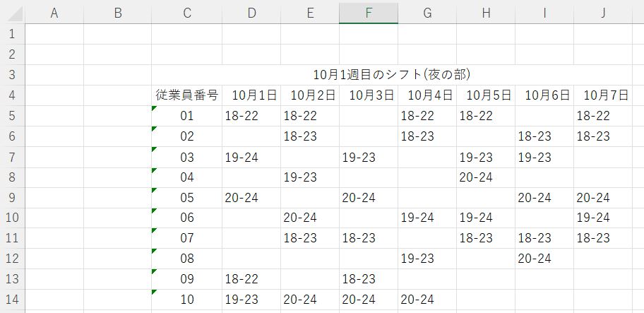This screenshot has height=313, width=644.
Task: Select column C header
Action: coord(186,12)
